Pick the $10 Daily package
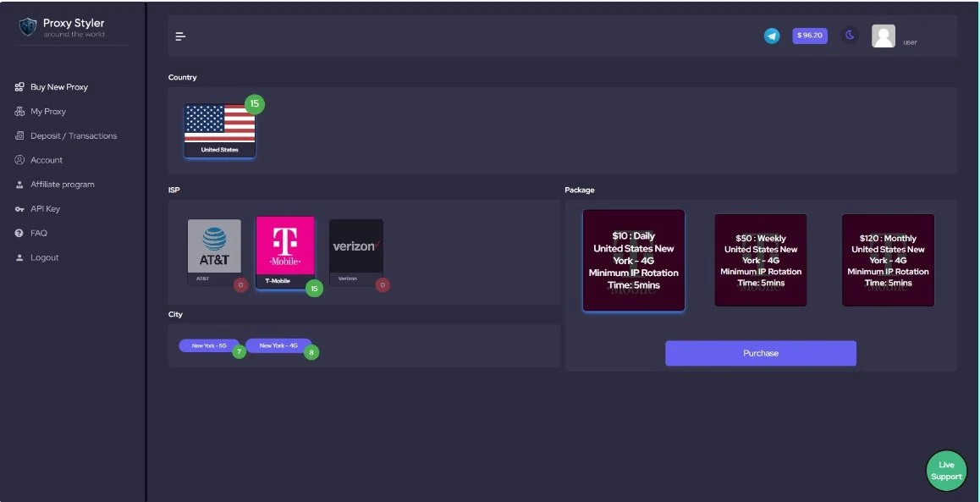The image size is (980, 502). pos(633,261)
